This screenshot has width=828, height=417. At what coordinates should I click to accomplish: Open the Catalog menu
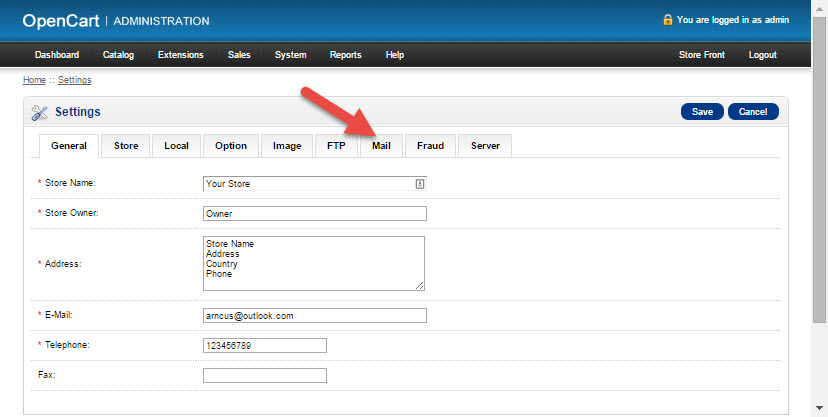pos(118,55)
